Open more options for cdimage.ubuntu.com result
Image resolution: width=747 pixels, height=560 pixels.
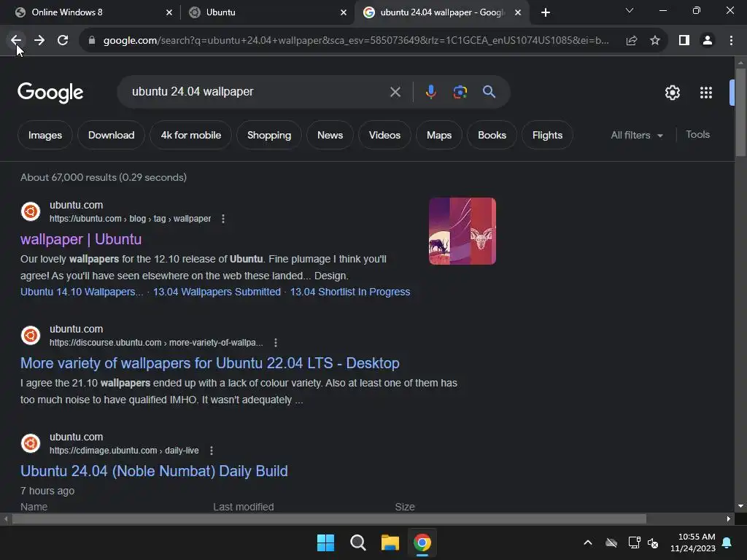(212, 451)
